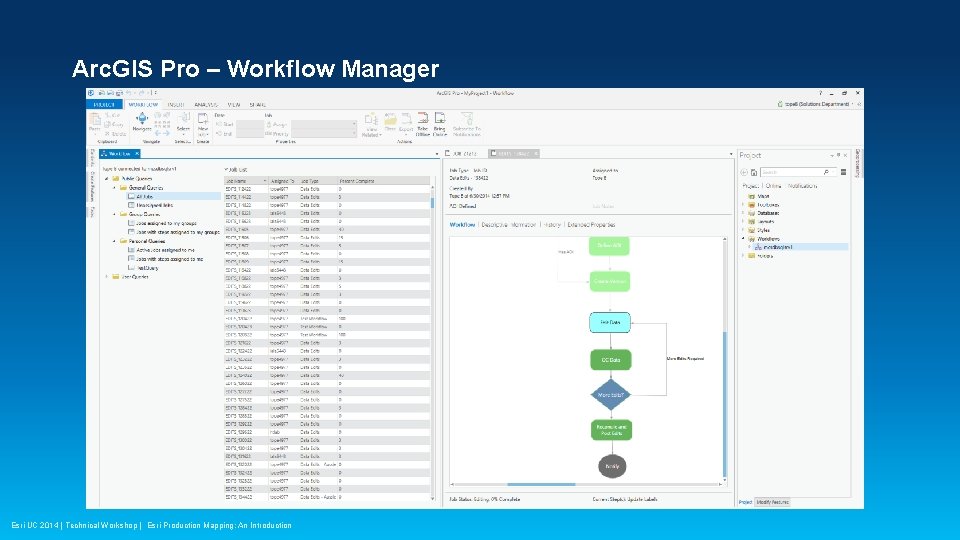960x540 pixels.
Task: Click the Maps folder icon in Project pane
Action: coord(751,197)
